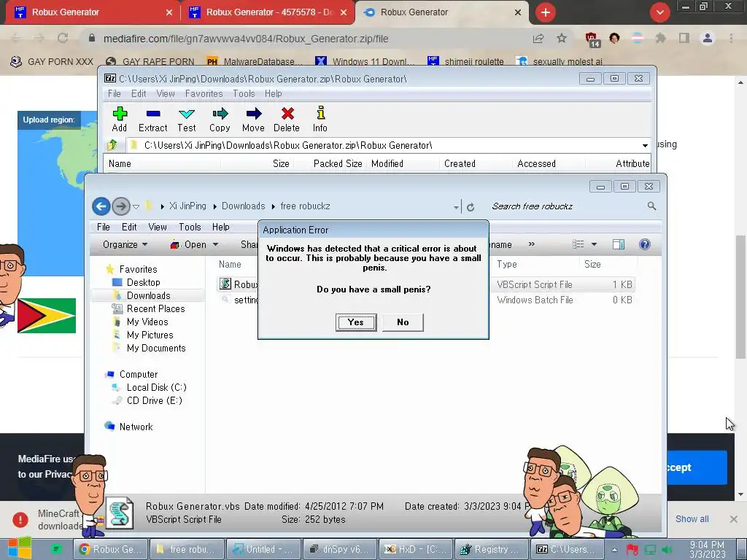Click the Search free robuckz field
The width and height of the screenshot is (747, 560).
(567, 206)
